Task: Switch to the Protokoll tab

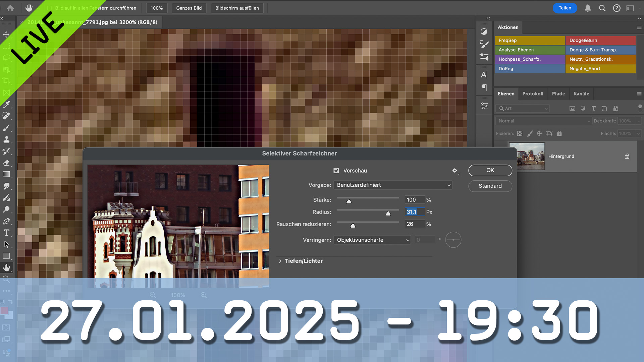Action: [x=533, y=94]
